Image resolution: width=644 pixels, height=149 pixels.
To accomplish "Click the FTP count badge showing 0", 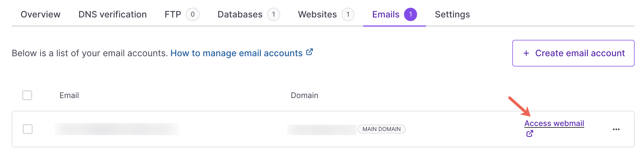I will pos(193,14).
